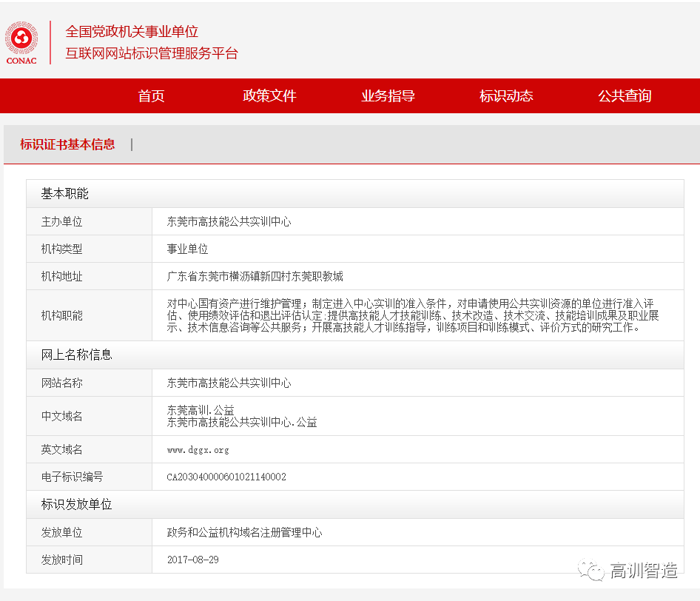
Task: Click the 机构类型 row label
Action: 61,249
